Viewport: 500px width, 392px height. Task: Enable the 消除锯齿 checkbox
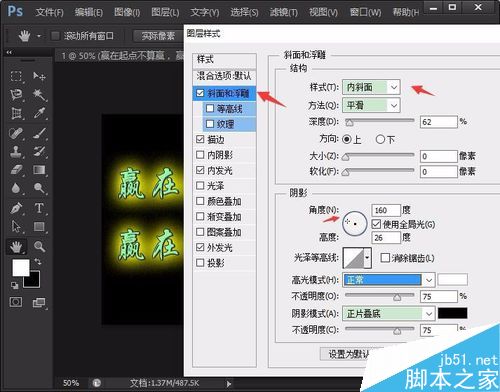pyautogui.click(x=385, y=258)
